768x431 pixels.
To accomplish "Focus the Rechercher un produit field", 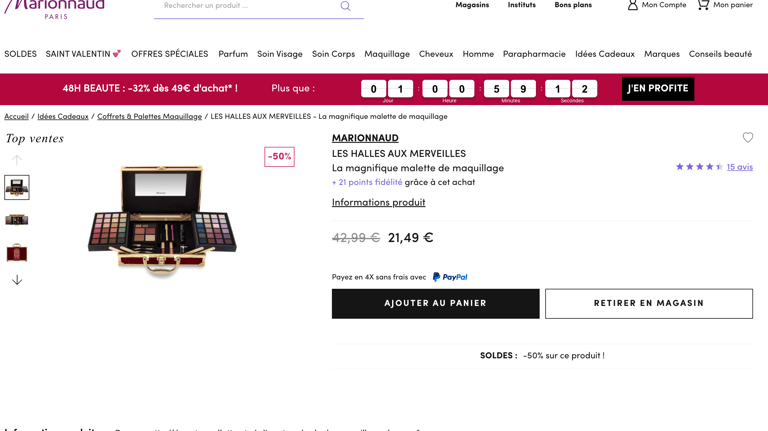I will point(247,6).
